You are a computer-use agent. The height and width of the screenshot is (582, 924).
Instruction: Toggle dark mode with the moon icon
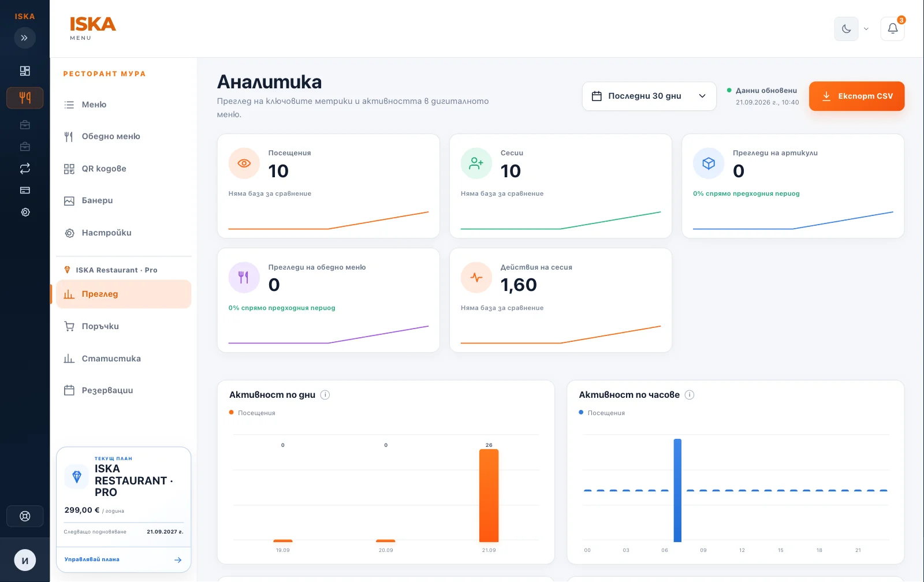[x=846, y=29]
